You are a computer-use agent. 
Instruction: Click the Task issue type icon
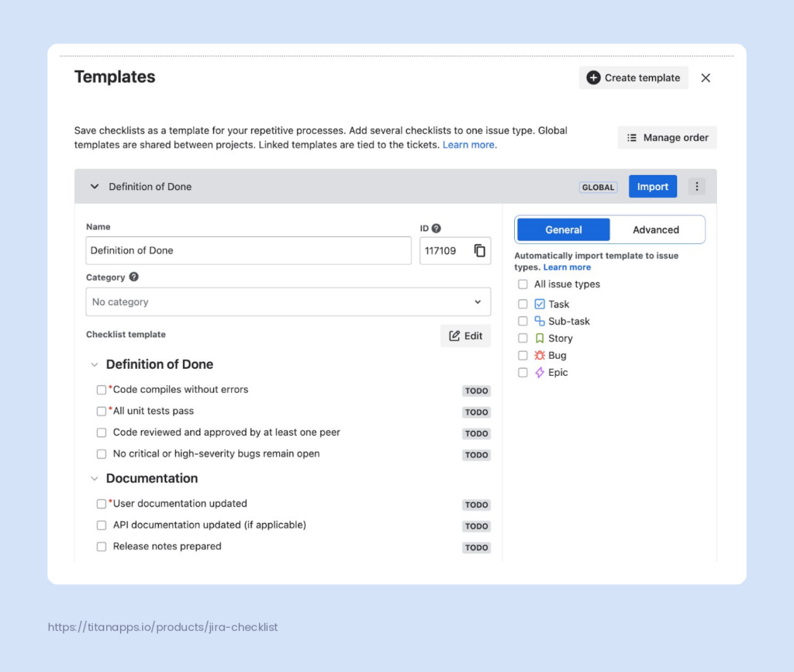(x=540, y=305)
